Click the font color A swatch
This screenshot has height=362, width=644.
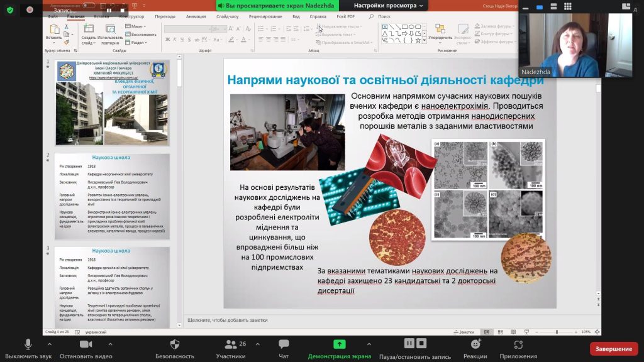[x=243, y=40]
